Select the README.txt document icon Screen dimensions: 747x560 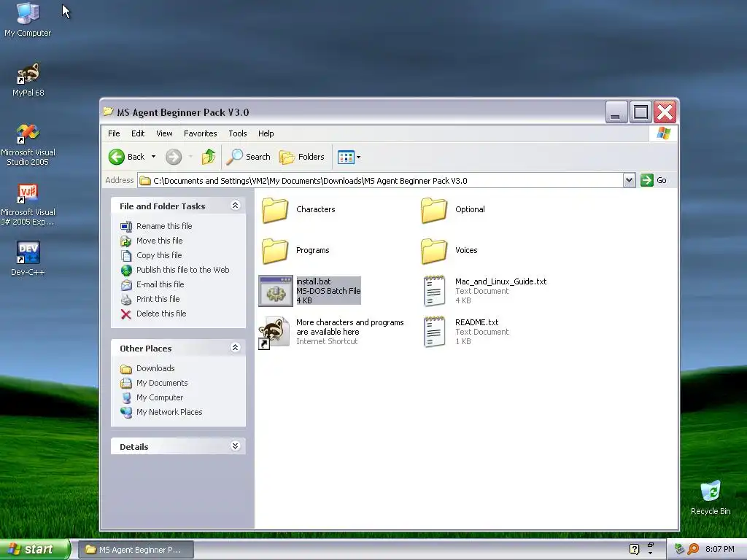(434, 332)
